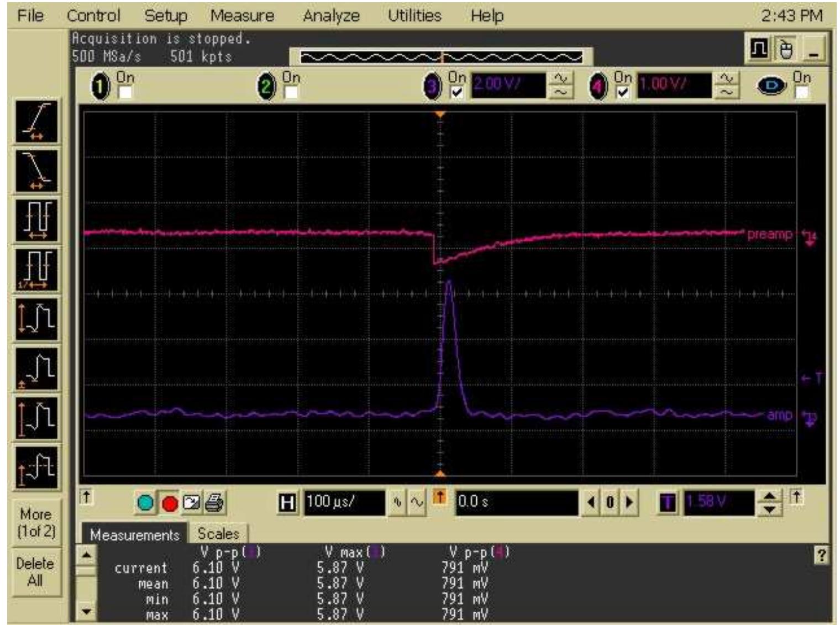This screenshot has height=625, width=840.
Task: Lower trigger level with down arrow
Action: (x=769, y=510)
